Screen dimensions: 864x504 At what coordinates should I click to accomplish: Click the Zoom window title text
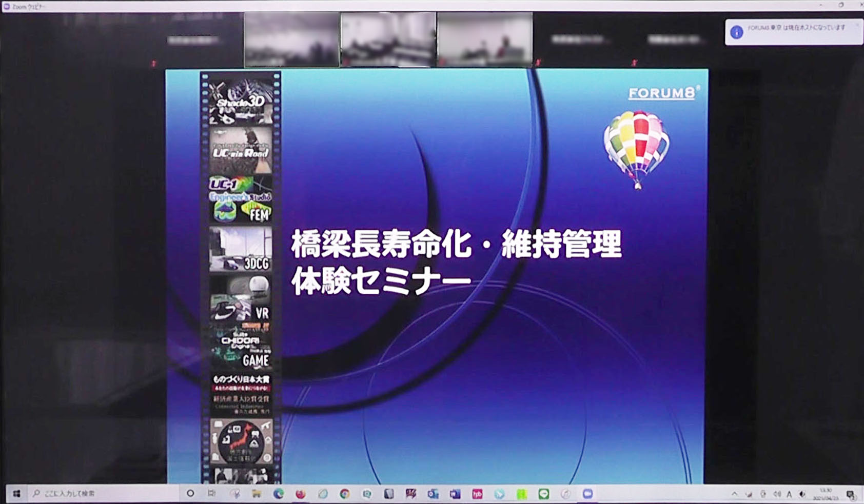click(x=29, y=7)
